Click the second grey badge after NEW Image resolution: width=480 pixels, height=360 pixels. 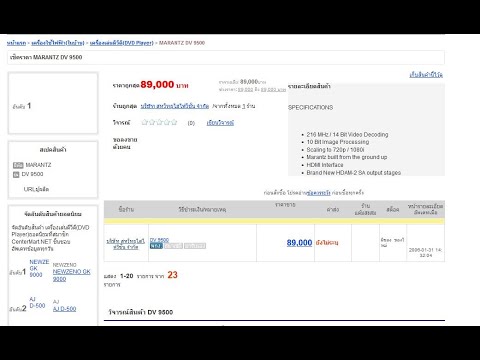pyautogui.click(x=195, y=246)
